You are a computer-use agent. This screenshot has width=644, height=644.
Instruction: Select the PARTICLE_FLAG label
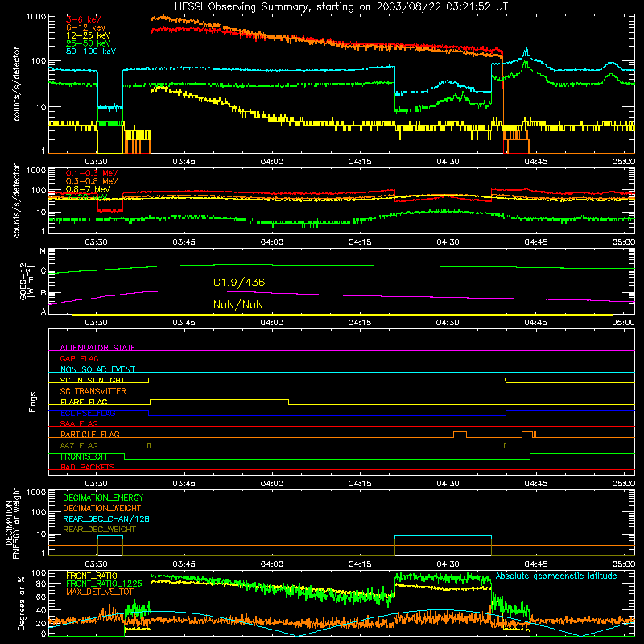[x=90, y=434]
